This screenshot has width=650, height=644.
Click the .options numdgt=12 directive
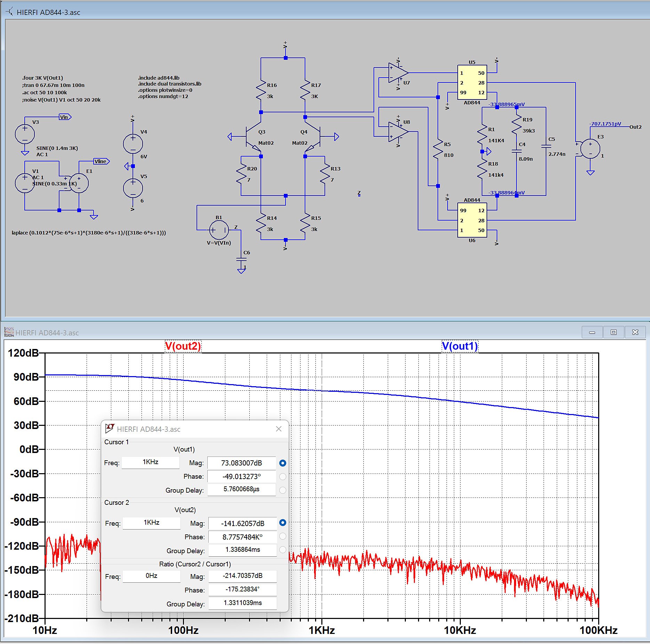click(x=163, y=96)
